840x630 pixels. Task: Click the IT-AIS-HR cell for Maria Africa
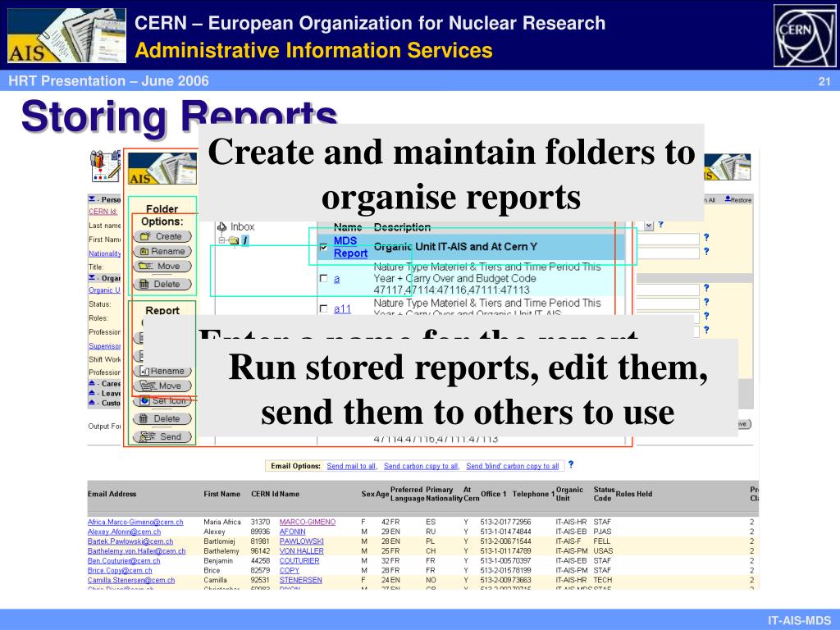coord(571,522)
